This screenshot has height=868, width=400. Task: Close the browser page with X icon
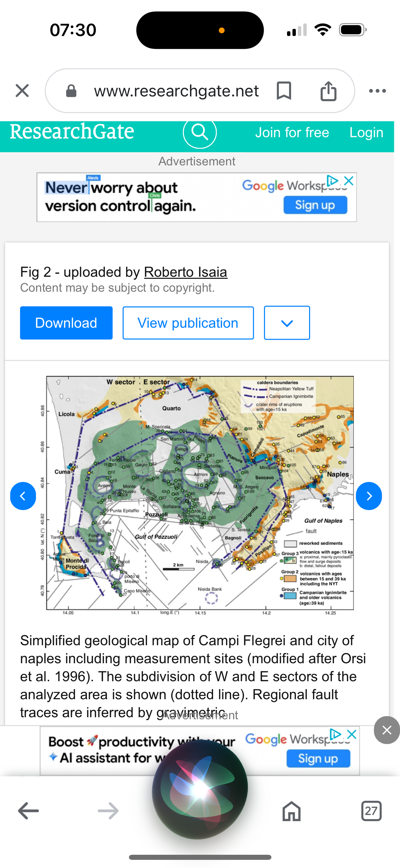[22, 91]
